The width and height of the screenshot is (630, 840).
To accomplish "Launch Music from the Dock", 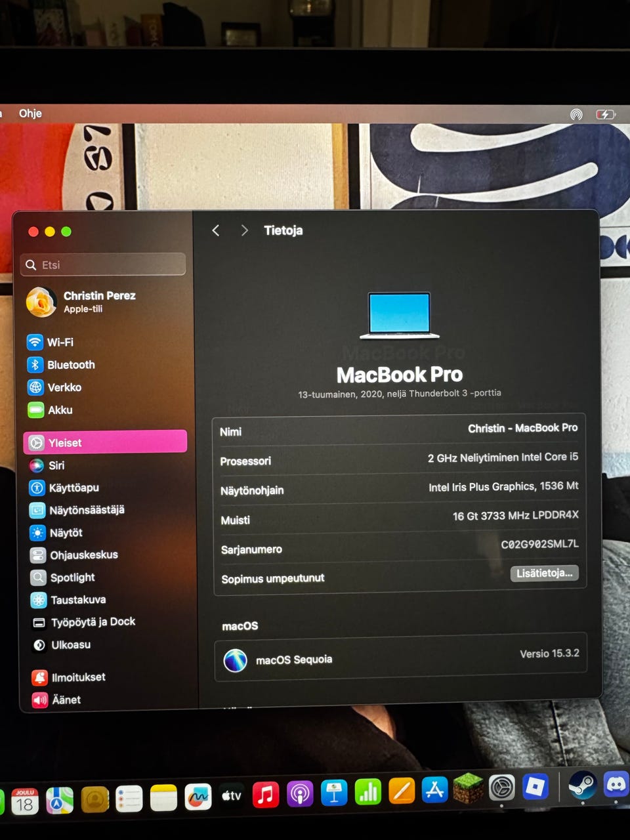I will 266,795.
